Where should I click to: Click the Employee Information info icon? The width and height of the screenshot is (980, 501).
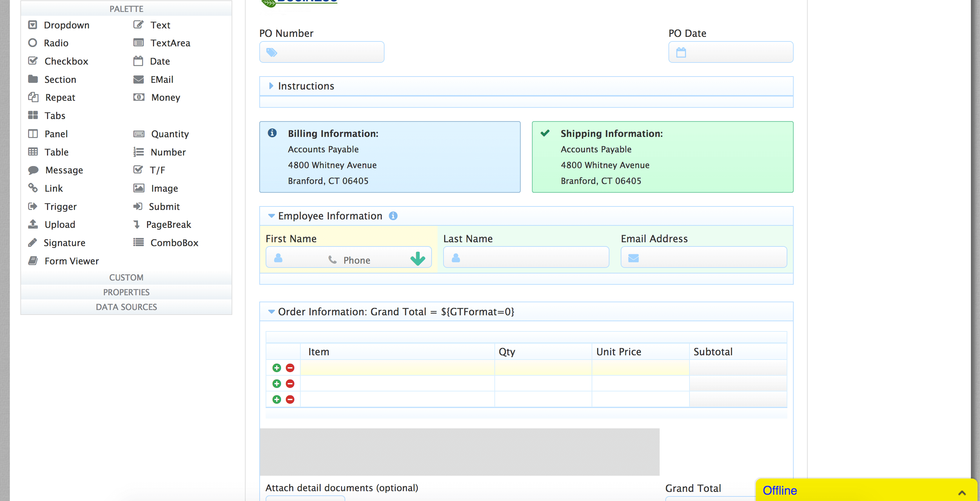tap(393, 216)
